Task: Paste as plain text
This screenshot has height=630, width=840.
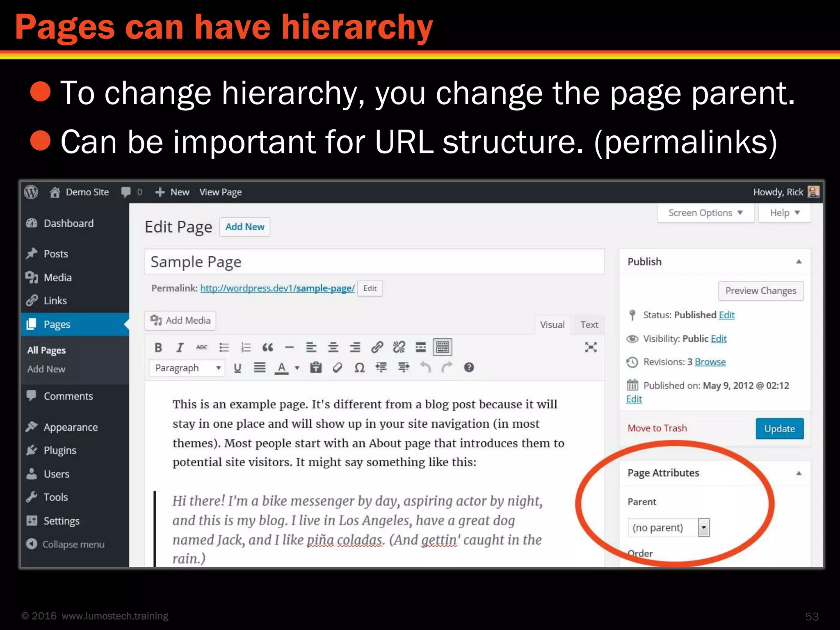Action: [x=315, y=367]
